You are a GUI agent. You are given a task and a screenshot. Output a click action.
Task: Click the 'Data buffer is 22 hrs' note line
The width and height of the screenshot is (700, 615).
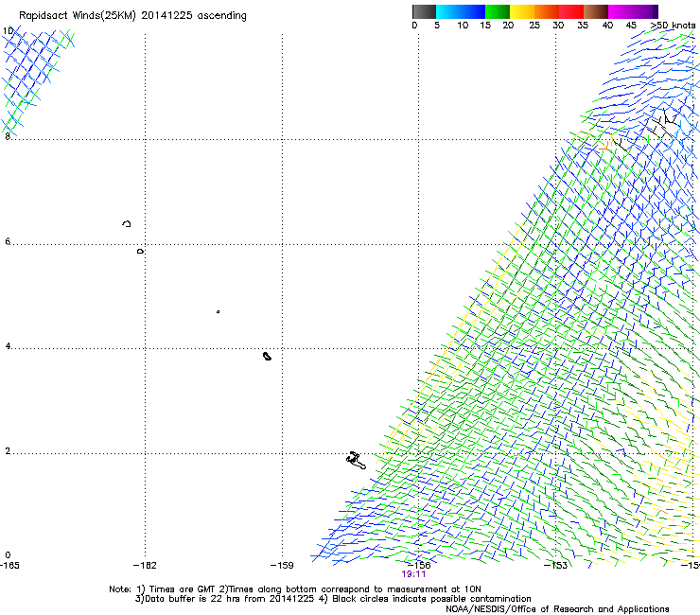pyautogui.click(x=333, y=599)
